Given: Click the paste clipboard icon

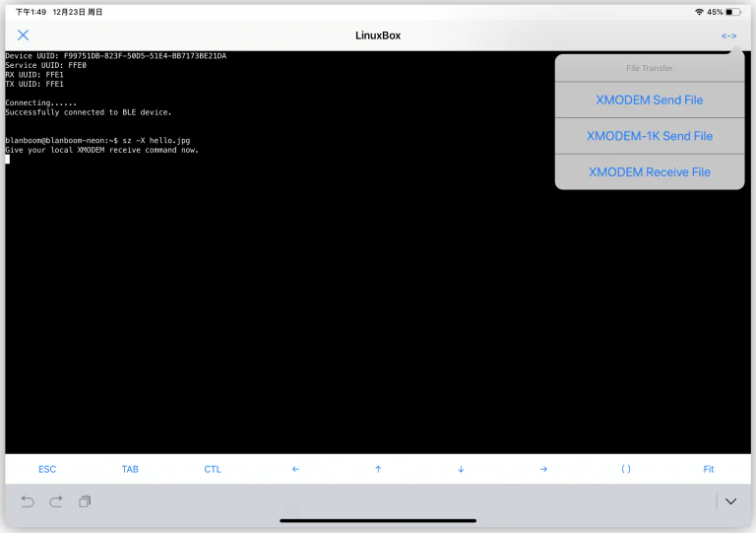Looking at the screenshot, I should point(85,501).
